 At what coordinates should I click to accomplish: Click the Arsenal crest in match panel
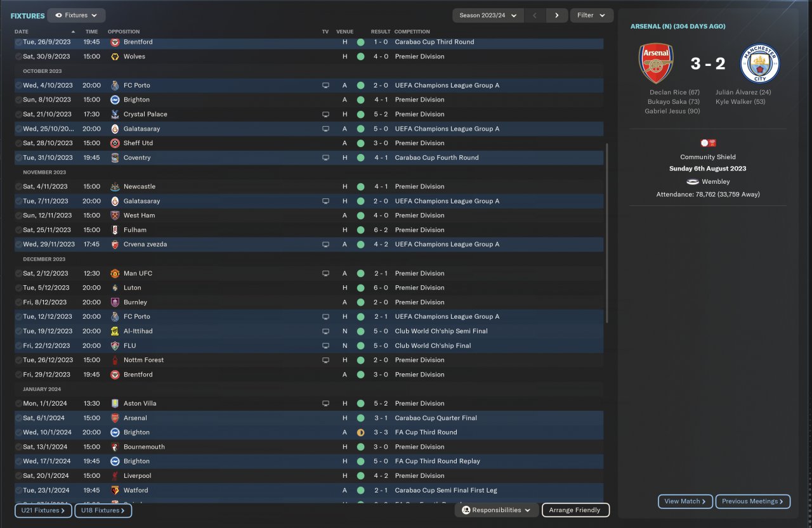click(x=656, y=64)
